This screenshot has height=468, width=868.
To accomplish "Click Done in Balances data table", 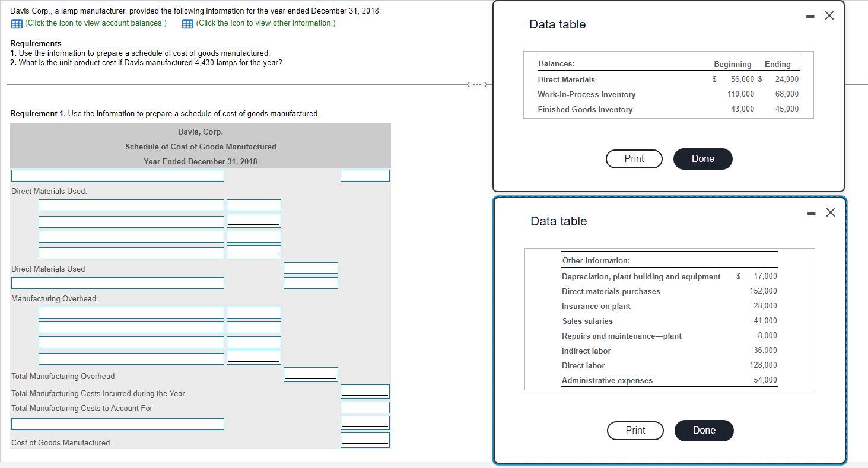I will (x=703, y=159).
